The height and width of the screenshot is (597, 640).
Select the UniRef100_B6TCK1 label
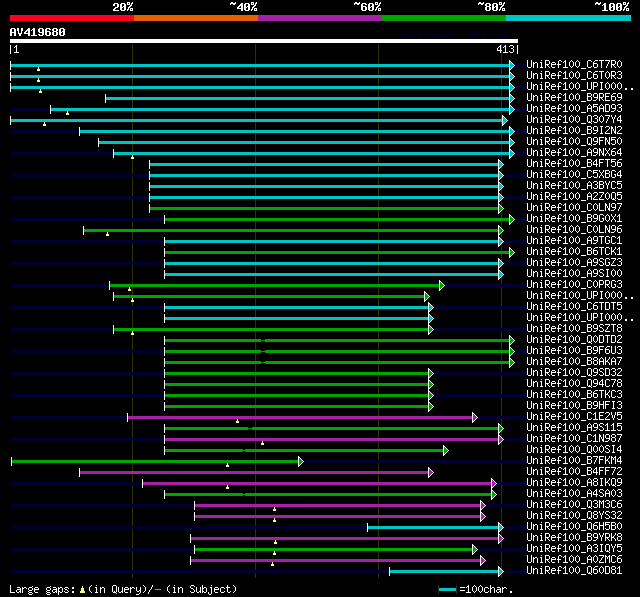coord(574,252)
